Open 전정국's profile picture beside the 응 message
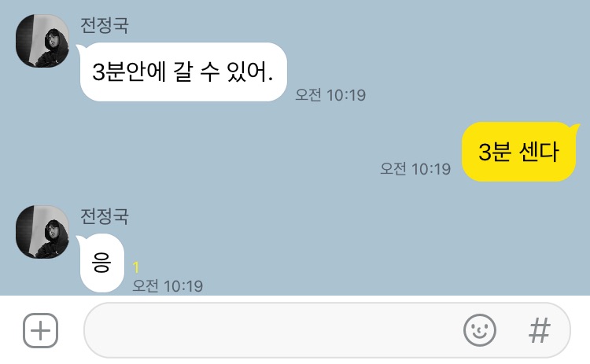Image resolution: width=590 pixels, height=364 pixels. click(42, 232)
